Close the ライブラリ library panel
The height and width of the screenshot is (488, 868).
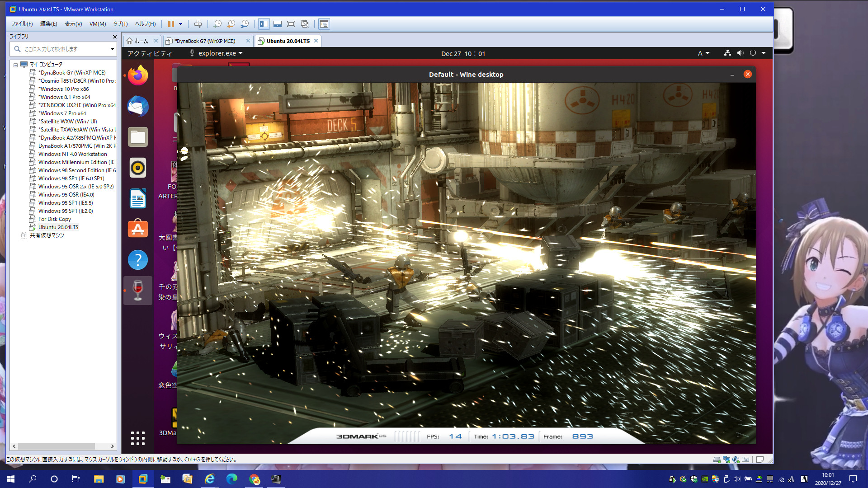[x=114, y=37]
